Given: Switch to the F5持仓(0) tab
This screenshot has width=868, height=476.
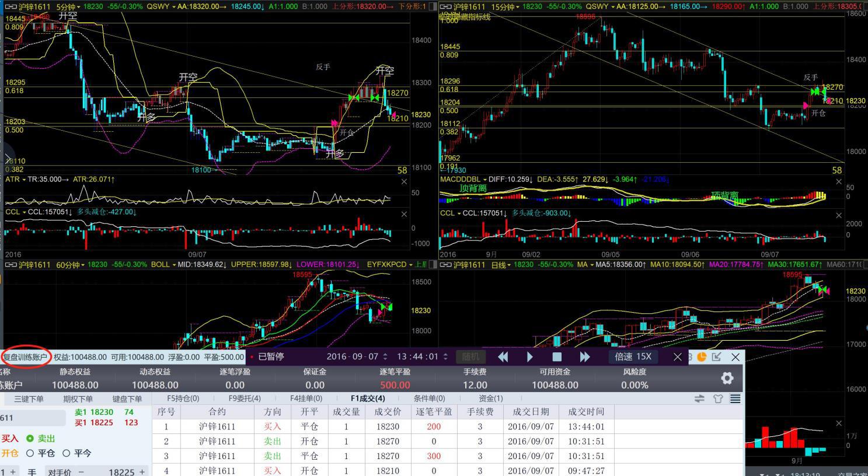Looking at the screenshot, I should (x=183, y=398).
